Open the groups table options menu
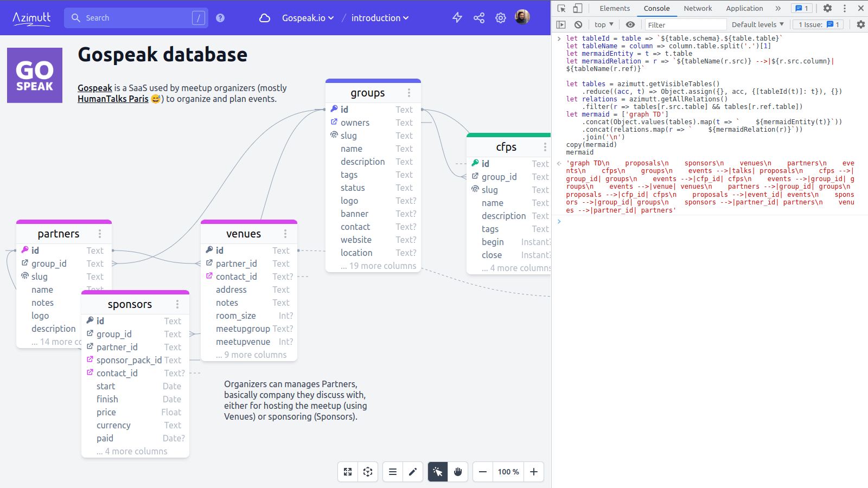 tap(409, 93)
